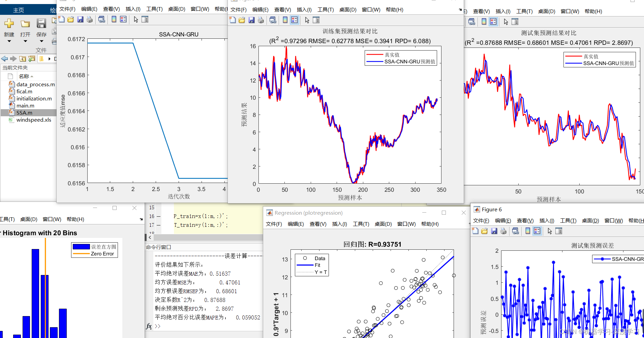This screenshot has width=644, height=338.
Task: Open 查看(V) menu in Regression window
Action: 318,224
